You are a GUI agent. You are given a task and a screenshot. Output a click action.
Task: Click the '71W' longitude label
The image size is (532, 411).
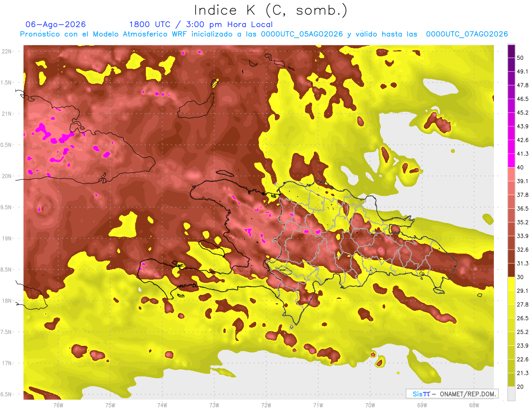click(x=318, y=405)
